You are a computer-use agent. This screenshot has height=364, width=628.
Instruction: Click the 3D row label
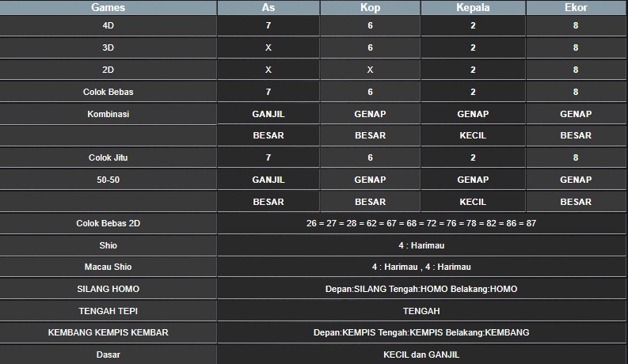(108, 47)
